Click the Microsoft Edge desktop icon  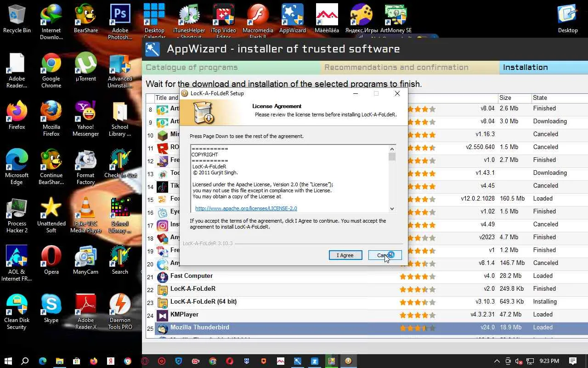tap(17, 167)
